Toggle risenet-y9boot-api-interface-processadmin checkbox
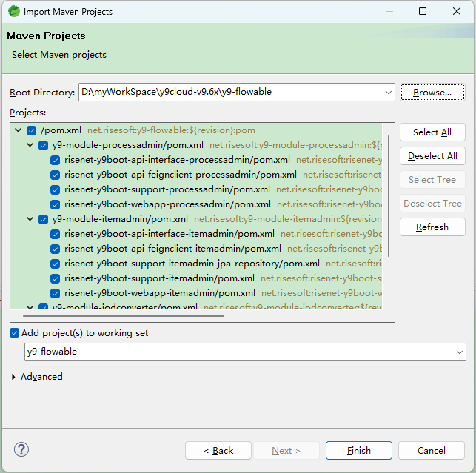 pyautogui.click(x=56, y=160)
